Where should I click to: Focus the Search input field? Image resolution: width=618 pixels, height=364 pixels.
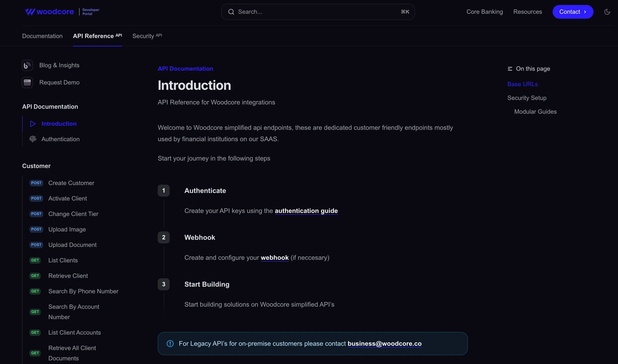point(318,12)
